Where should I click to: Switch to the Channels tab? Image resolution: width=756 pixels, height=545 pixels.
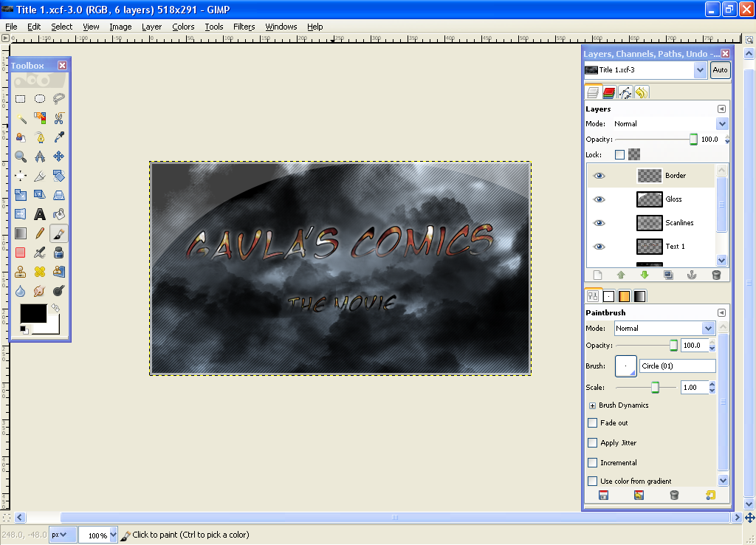[x=608, y=92]
